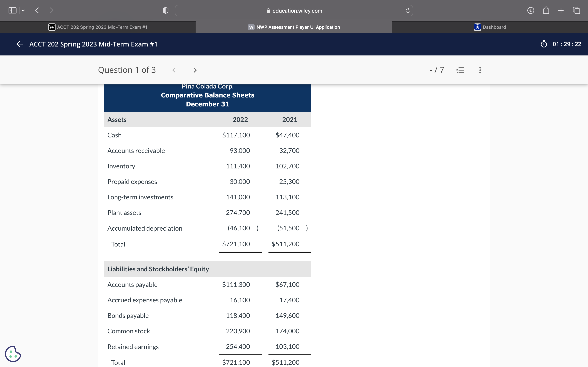Reload the page with the refresh icon
The width and height of the screenshot is (588, 367).
[408, 10]
